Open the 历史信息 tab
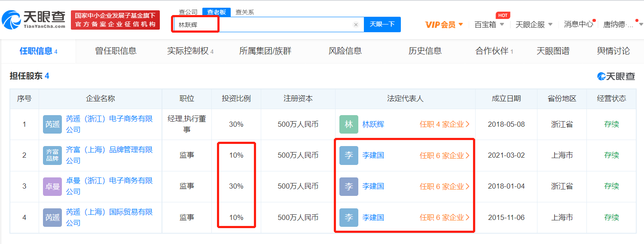 [x=425, y=51]
